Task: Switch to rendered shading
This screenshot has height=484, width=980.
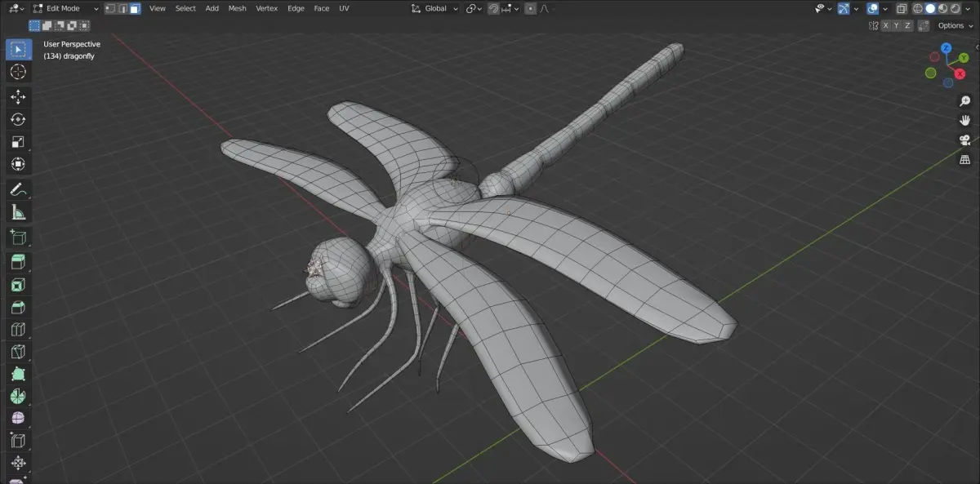Action: (x=955, y=8)
